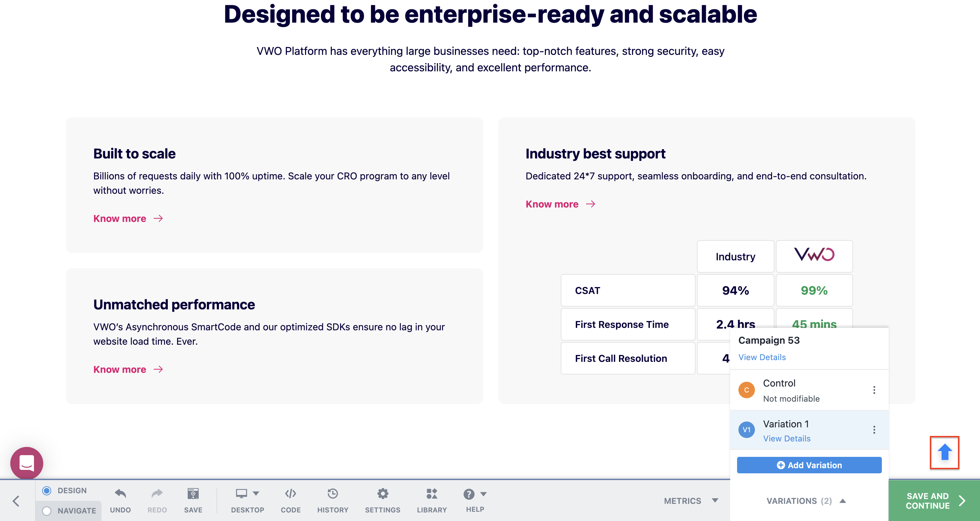The width and height of the screenshot is (980, 521).
Task: Click Save and Continue button
Action: click(934, 501)
